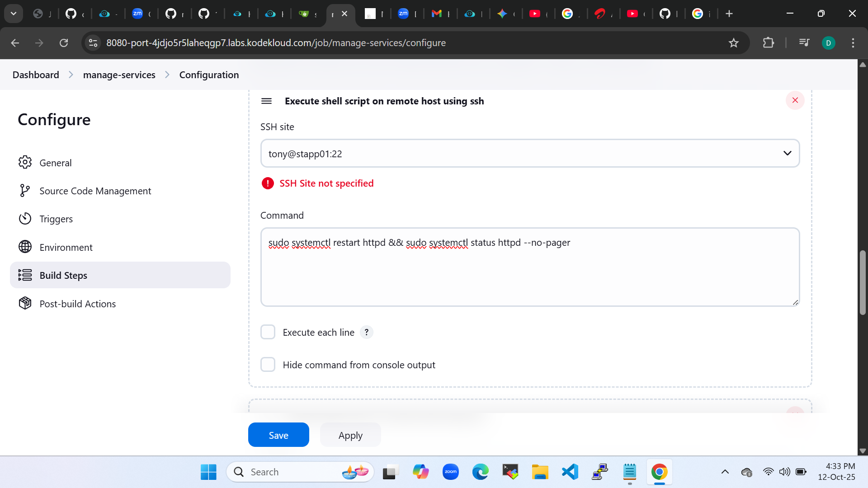Save the job configuration
The image size is (868, 488).
[278, 435]
